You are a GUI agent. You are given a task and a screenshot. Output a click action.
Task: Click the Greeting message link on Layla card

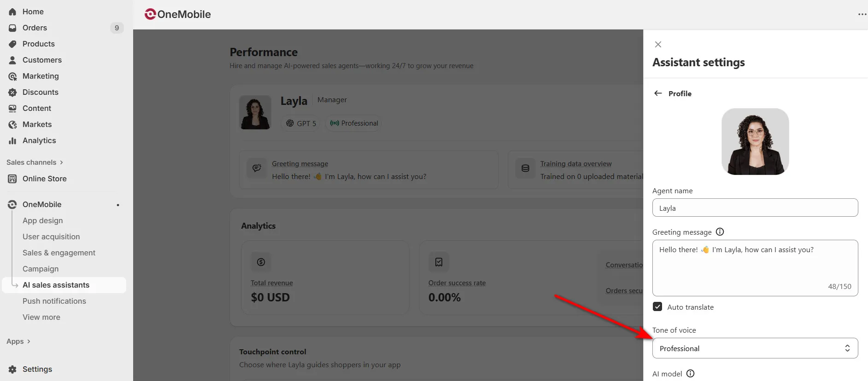(x=300, y=164)
